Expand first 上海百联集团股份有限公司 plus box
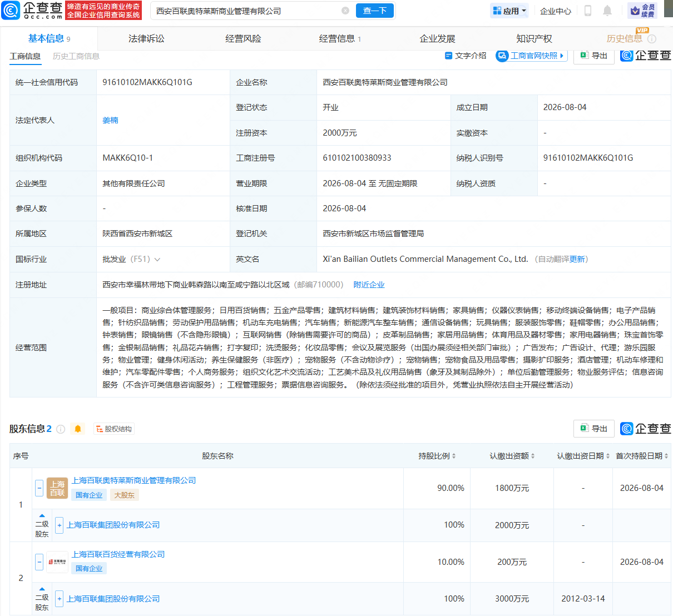673x616 pixels. 59,525
